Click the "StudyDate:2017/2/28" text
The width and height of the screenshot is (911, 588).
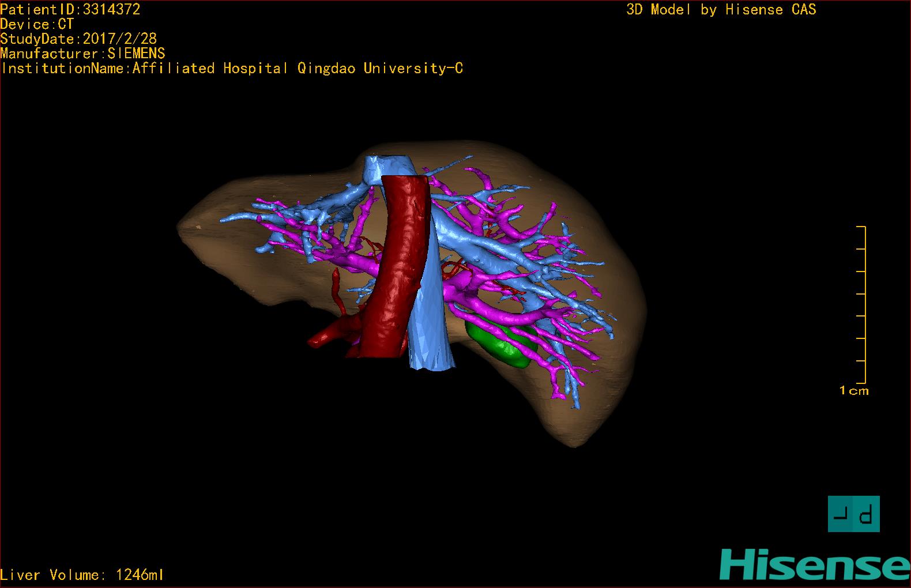[x=78, y=39]
